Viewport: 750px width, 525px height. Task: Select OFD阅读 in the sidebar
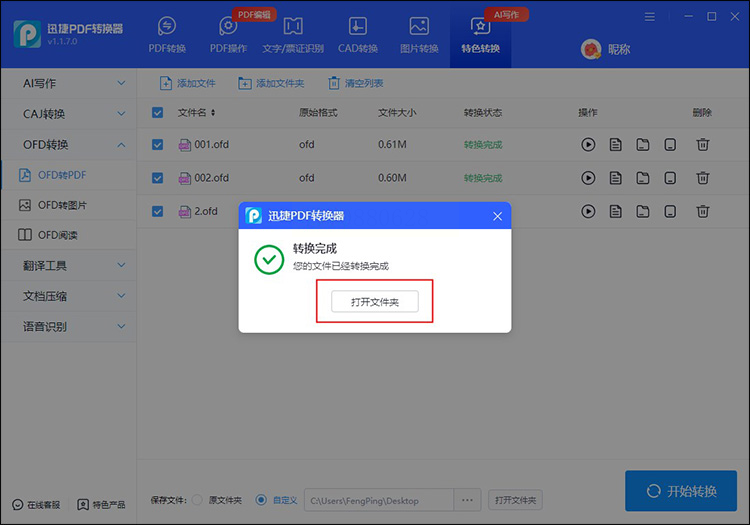click(x=69, y=235)
